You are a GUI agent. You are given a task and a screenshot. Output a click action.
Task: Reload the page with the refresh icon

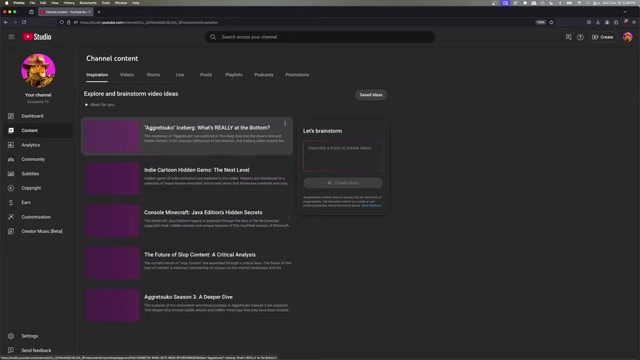click(x=24, y=22)
